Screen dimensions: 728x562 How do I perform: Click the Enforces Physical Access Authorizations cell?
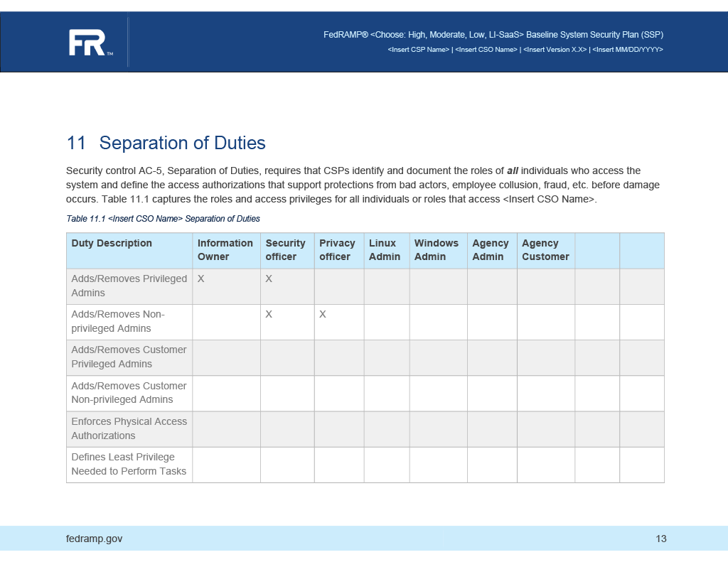click(x=129, y=428)
